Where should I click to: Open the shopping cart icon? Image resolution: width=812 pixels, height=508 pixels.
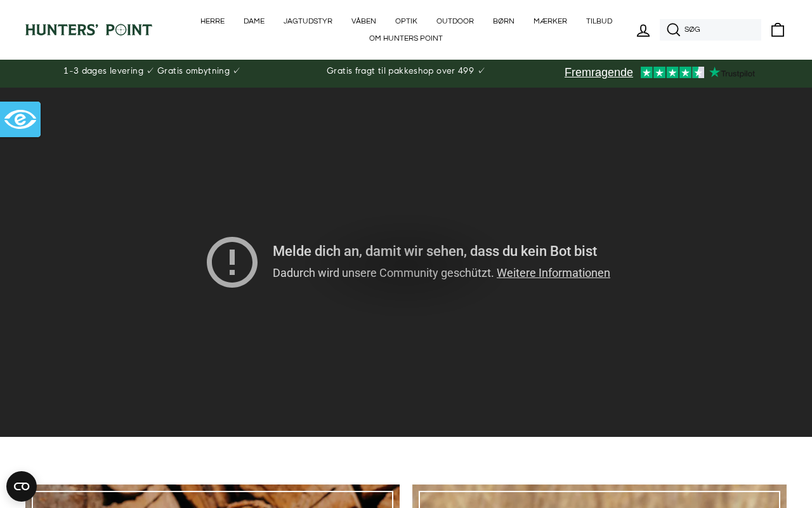pyautogui.click(x=778, y=30)
